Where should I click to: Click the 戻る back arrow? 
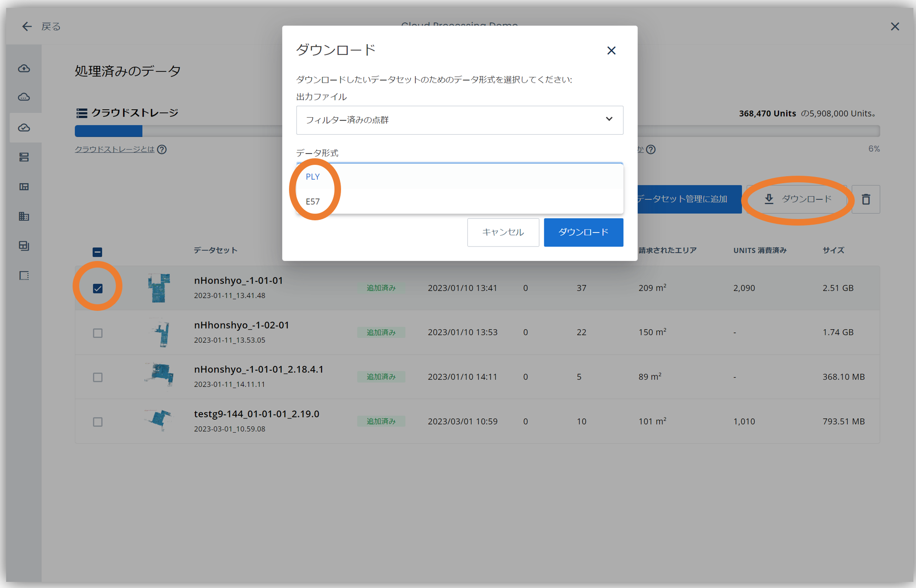pos(27,26)
